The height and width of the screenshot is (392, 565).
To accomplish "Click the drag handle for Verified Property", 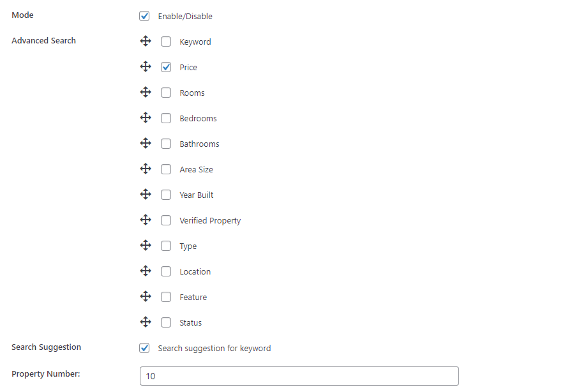I will [x=146, y=220].
